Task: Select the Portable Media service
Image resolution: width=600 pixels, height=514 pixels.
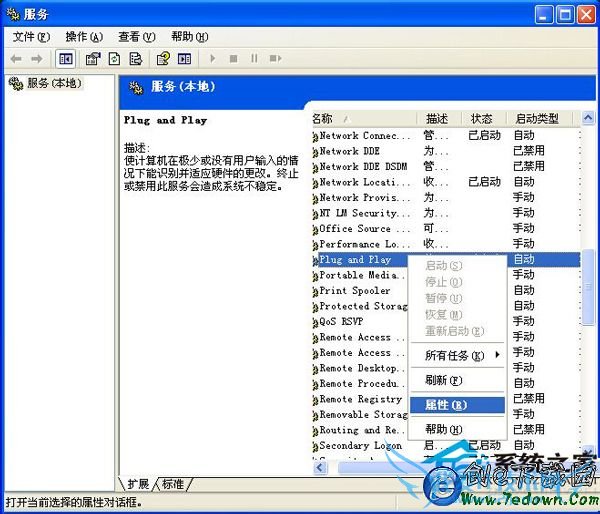Action: pyautogui.click(x=362, y=275)
